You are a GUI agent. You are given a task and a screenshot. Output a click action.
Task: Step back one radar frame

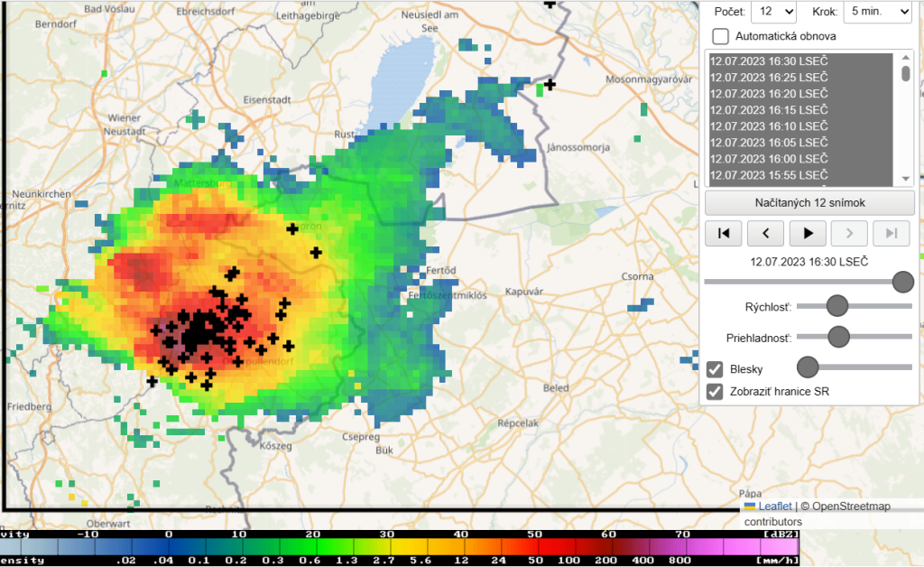click(x=765, y=233)
